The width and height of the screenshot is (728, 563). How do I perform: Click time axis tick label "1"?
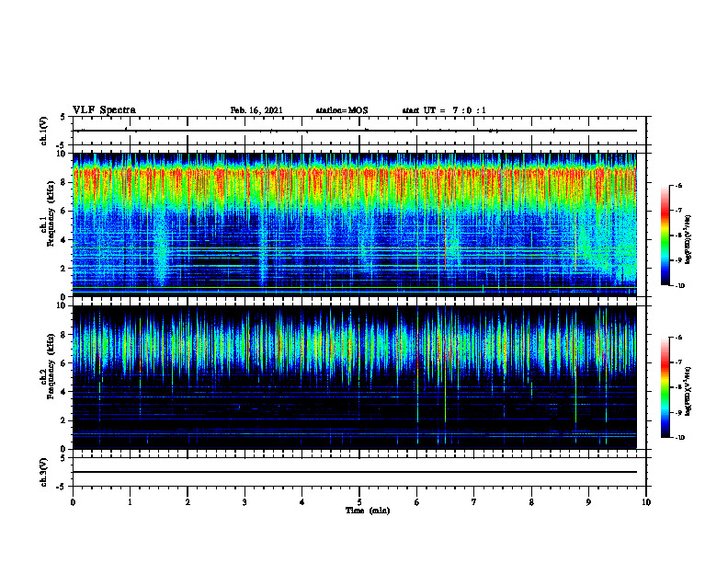coord(130,502)
